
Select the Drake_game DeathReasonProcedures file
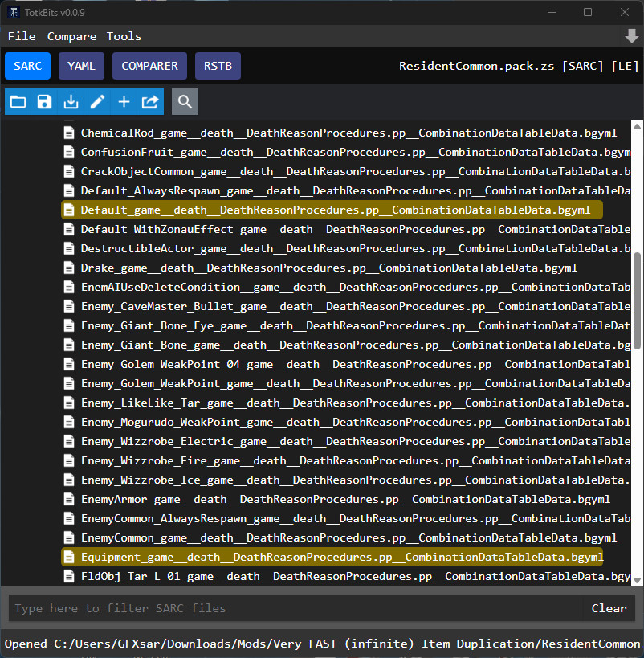coord(328,268)
